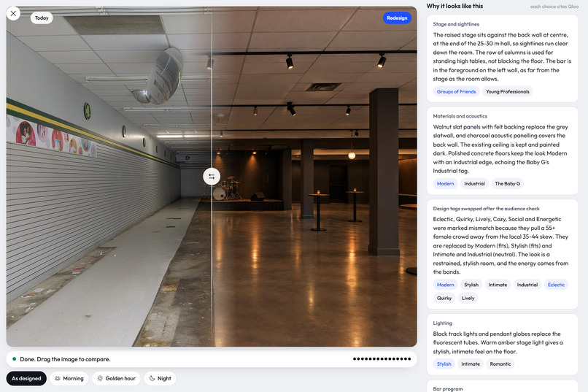The width and height of the screenshot is (588, 392).
Task: Select the Young Professionals tag
Action: (507, 91)
